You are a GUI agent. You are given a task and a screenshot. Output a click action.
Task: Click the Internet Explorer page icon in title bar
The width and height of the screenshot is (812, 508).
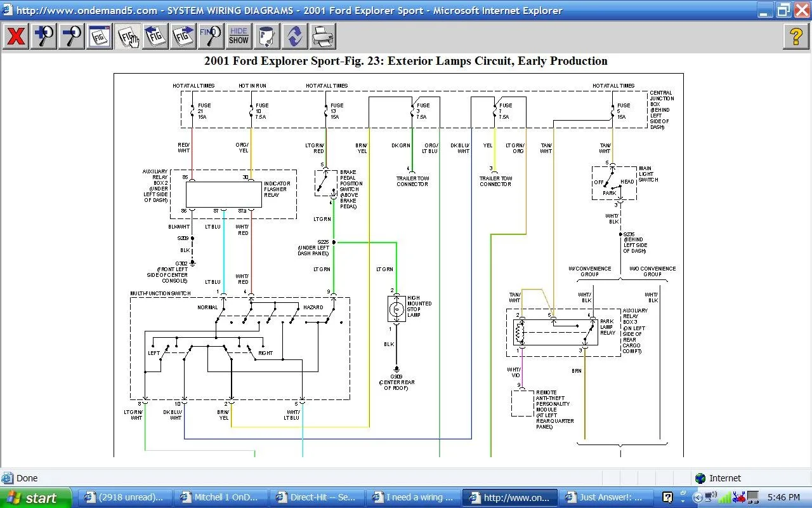pyautogui.click(x=7, y=10)
